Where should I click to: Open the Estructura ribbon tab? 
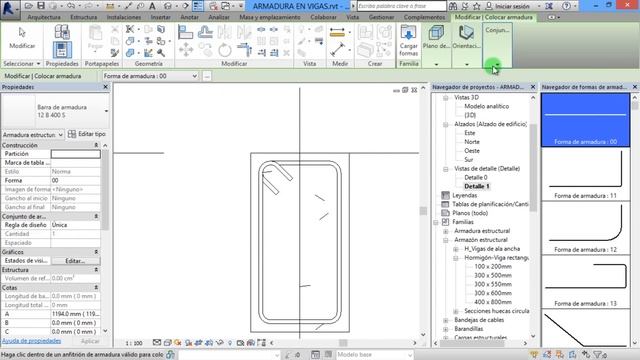[84, 18]
